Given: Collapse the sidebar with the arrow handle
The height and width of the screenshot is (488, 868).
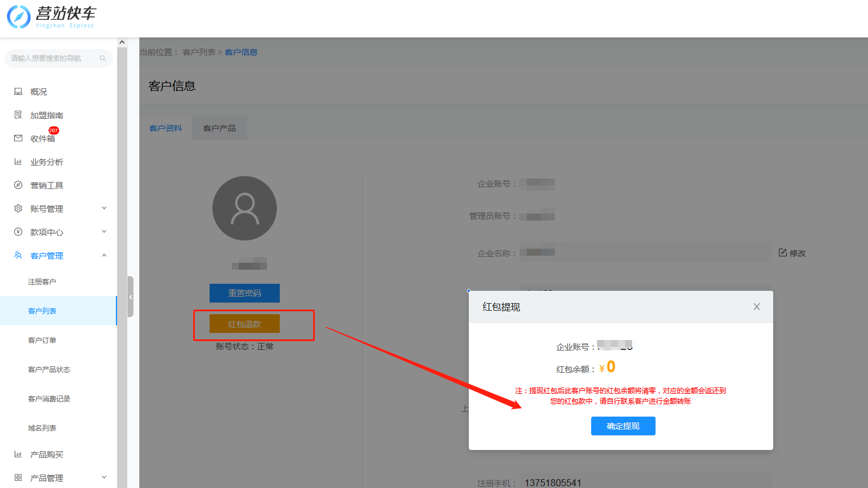Looking at the screenshot, I should click(131, 297).
